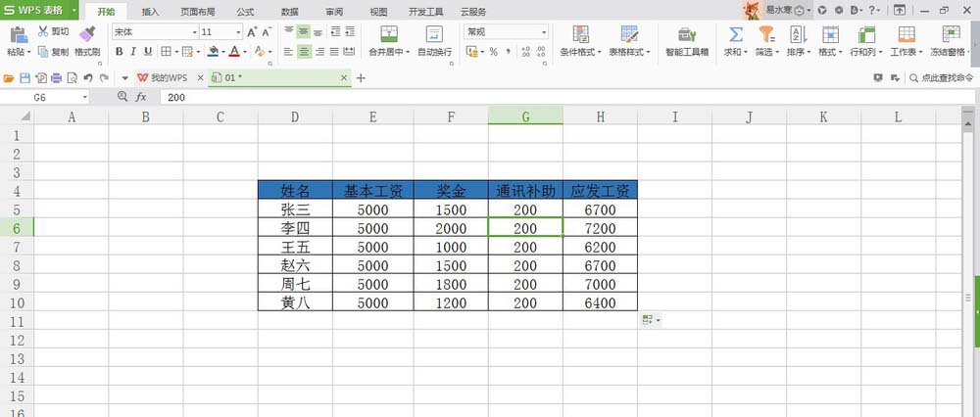Image resolution: width=980 pixels, height=417 pixels.
Task: Click the AutoSum (求和) sigma icon
Action: (x=736, y=34)
